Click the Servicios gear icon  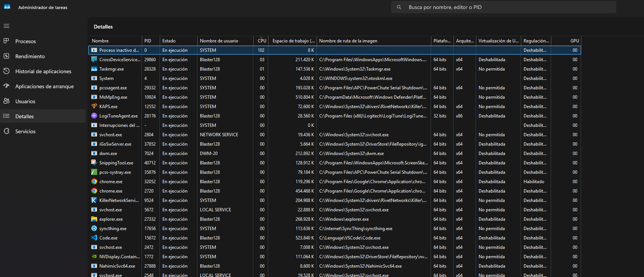point(6,131)
